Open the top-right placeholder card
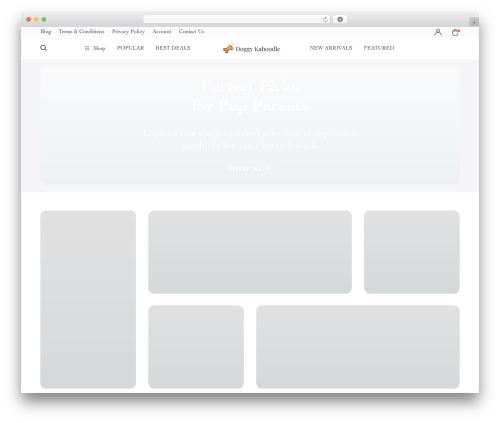Viewport: 500px width, 423px height. click(x=412, y=252)
